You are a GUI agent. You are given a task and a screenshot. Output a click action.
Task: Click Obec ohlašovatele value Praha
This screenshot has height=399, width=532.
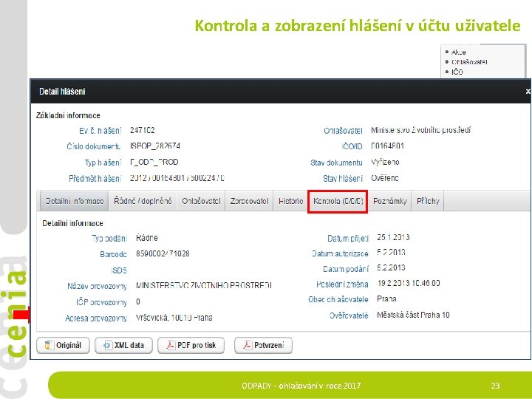[386, 299]
